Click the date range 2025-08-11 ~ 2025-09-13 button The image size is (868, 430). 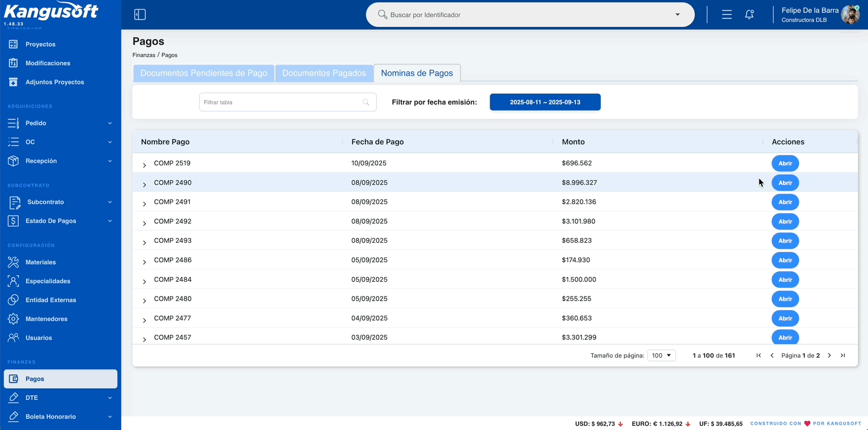click(545, 102)
